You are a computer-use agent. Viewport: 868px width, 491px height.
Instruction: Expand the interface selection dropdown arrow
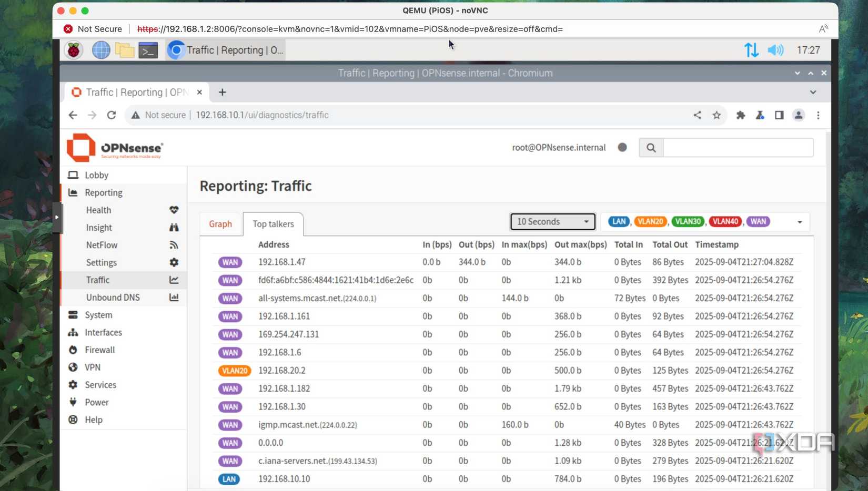[x=800, y=222]
